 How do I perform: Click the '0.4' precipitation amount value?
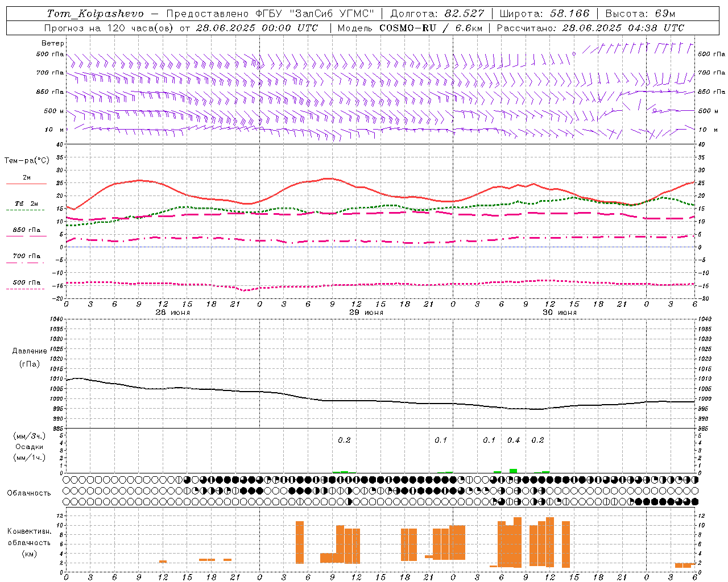514,440
